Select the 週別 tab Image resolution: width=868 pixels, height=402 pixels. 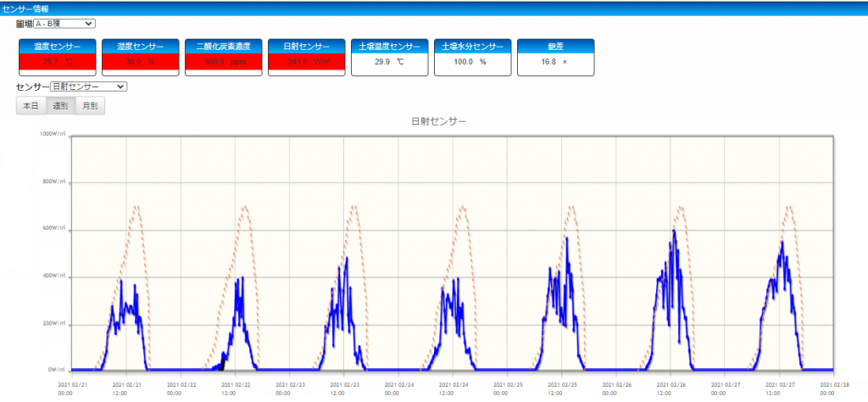click(x=60, y=106)
